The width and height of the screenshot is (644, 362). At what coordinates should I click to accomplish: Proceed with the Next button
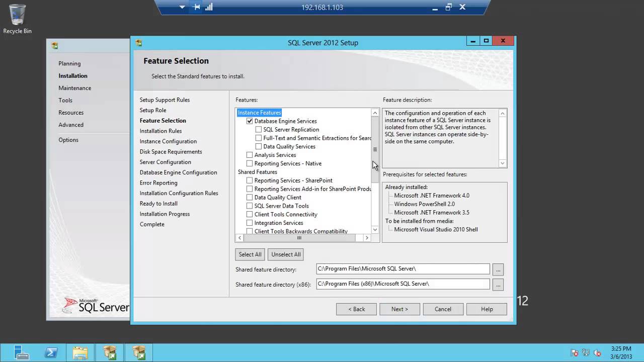399,309
